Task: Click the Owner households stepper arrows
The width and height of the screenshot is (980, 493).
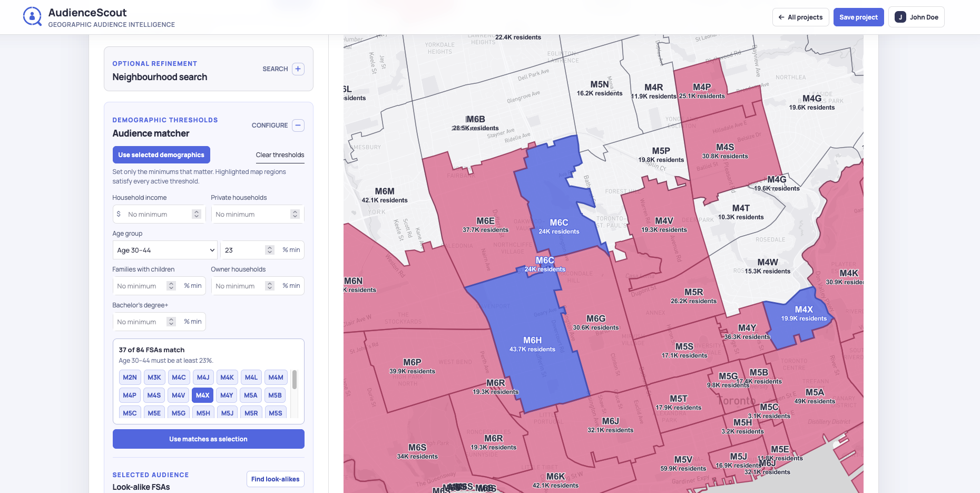Action: [270, 286]
